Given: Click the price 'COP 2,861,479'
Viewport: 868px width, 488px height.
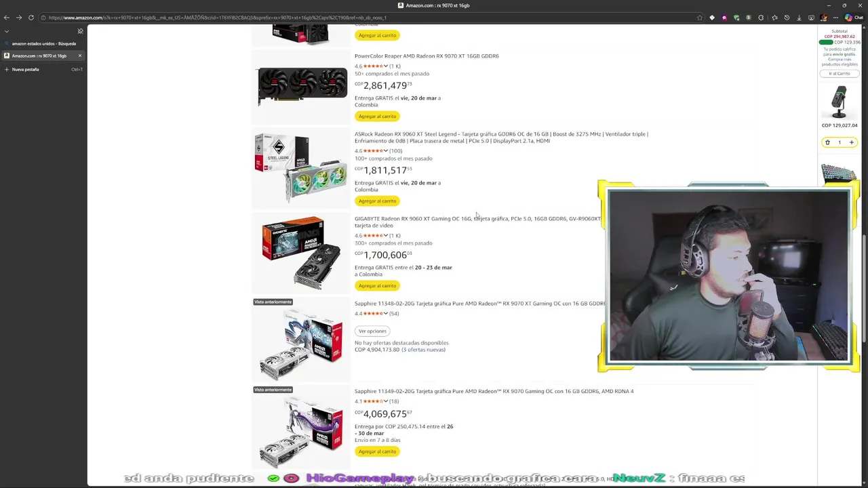Looking at the screenshot, I should coord(383,85).
